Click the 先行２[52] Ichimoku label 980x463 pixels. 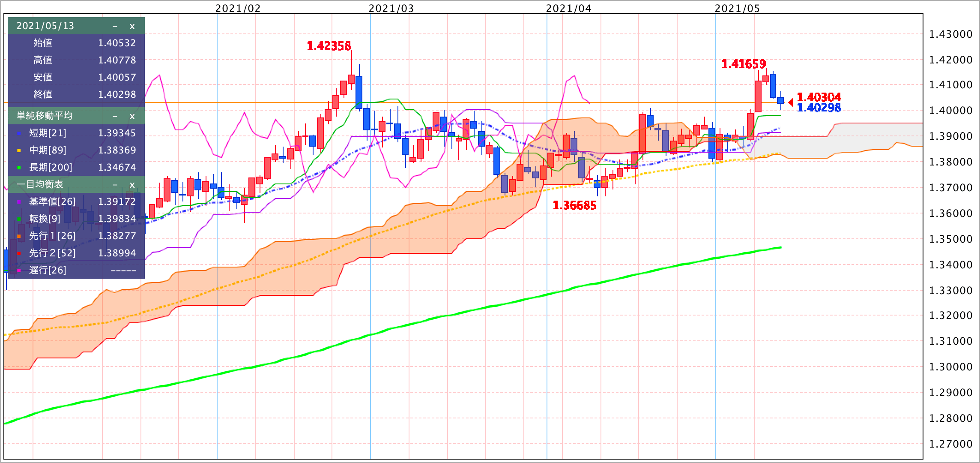(52, 253)
